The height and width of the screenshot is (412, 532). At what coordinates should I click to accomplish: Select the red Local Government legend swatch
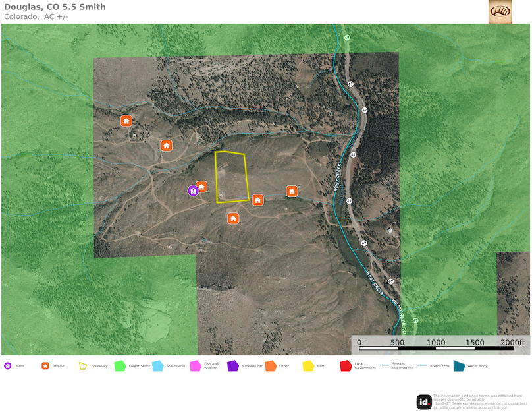pos(346,366)
